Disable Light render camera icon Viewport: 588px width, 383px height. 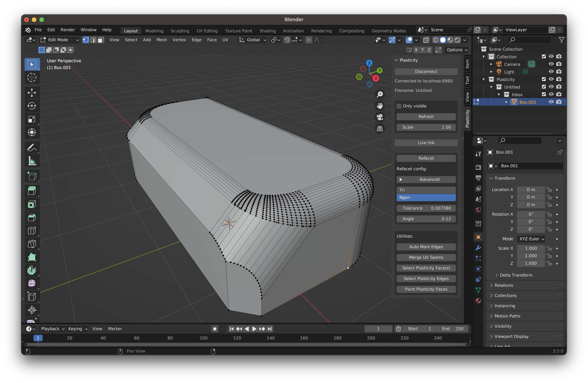pos(559,72)
